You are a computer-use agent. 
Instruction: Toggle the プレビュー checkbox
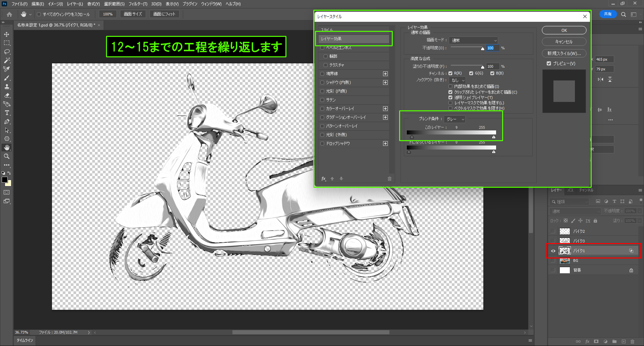549,63
